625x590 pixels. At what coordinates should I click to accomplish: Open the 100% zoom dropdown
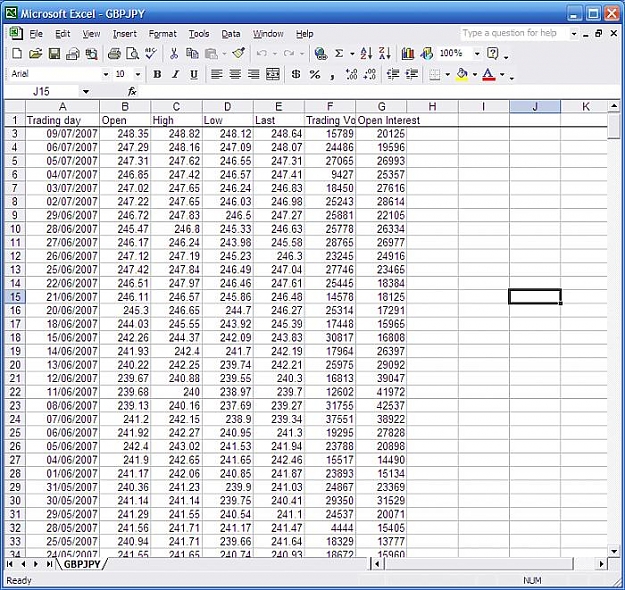point(477,53)
